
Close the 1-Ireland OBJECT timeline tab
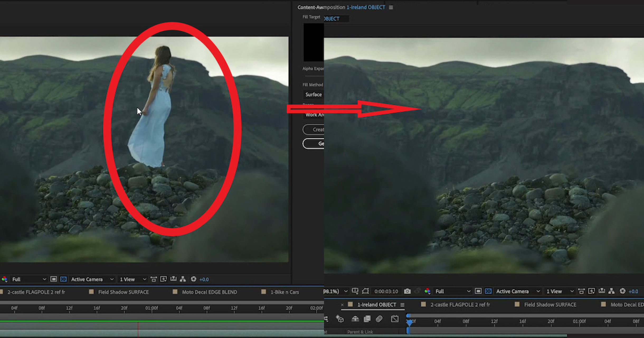tap(342, 305)
